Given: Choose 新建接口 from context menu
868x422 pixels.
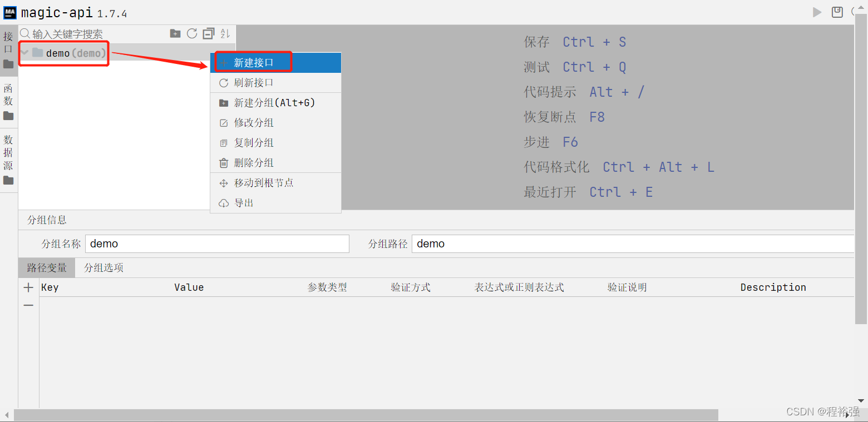Looking at the screenshot, I should point(275,63).
